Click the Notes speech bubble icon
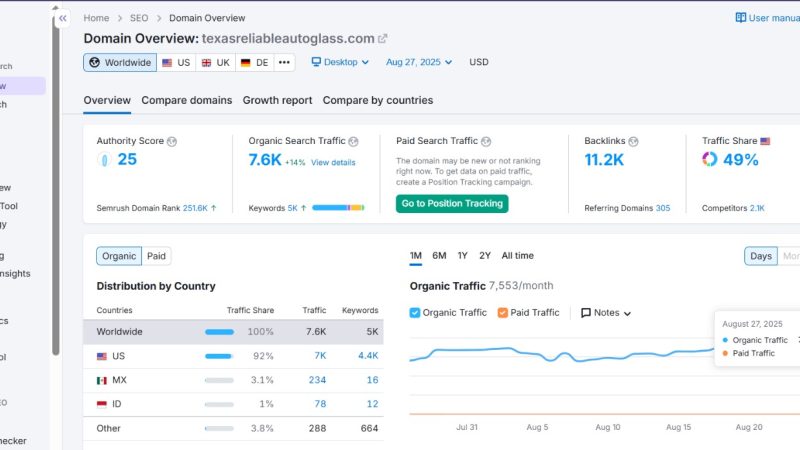 click(586, 313)
